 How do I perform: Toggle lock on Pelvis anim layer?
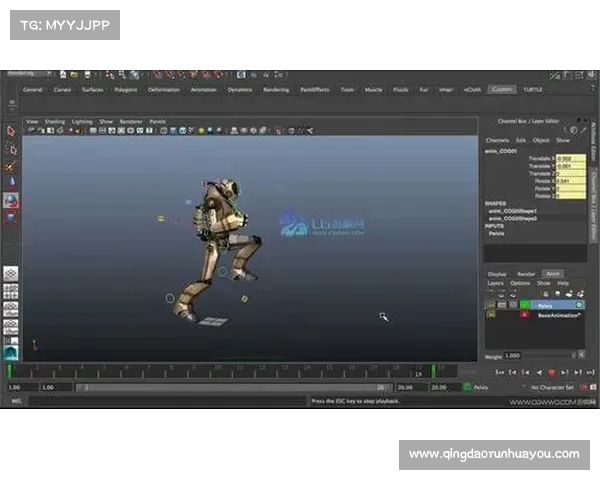[x=491, y=305]
